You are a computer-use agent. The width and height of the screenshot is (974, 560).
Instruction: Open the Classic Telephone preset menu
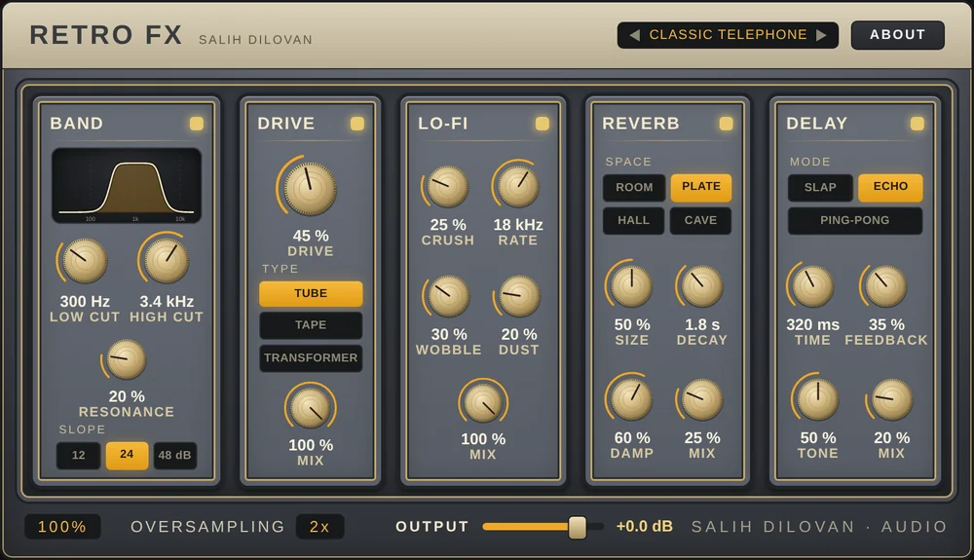(728, 35)
